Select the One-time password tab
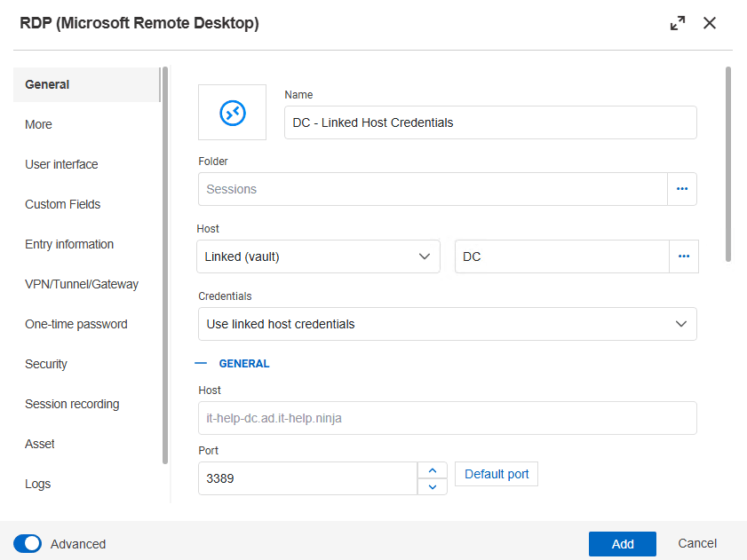Viewport: 747px width, 560px height. point(76,324)
